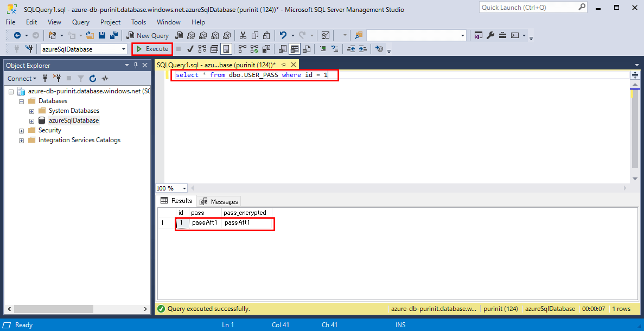Open the Project menu
The width and height of the screenshot is (644, 331).
(111, 22)
